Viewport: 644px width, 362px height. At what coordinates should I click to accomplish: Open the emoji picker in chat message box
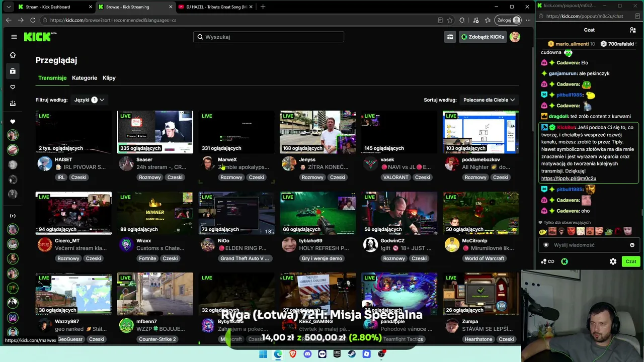[x=632, y=245]
